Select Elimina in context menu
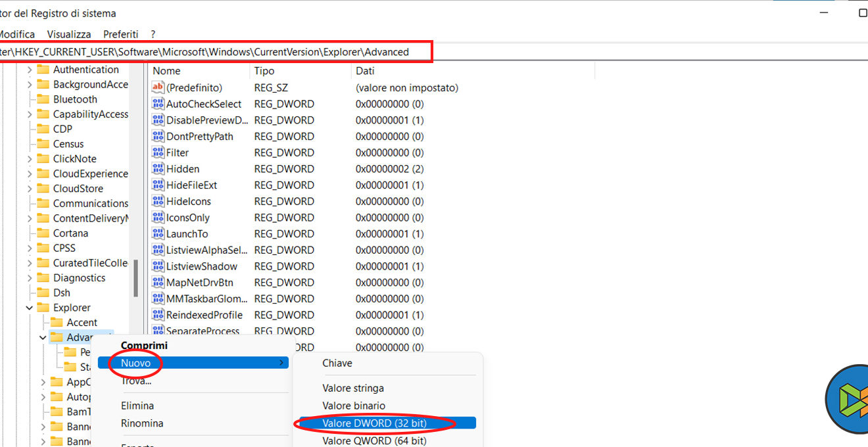Viewport: 868px width, 447px height. click(x=137, y=406)
